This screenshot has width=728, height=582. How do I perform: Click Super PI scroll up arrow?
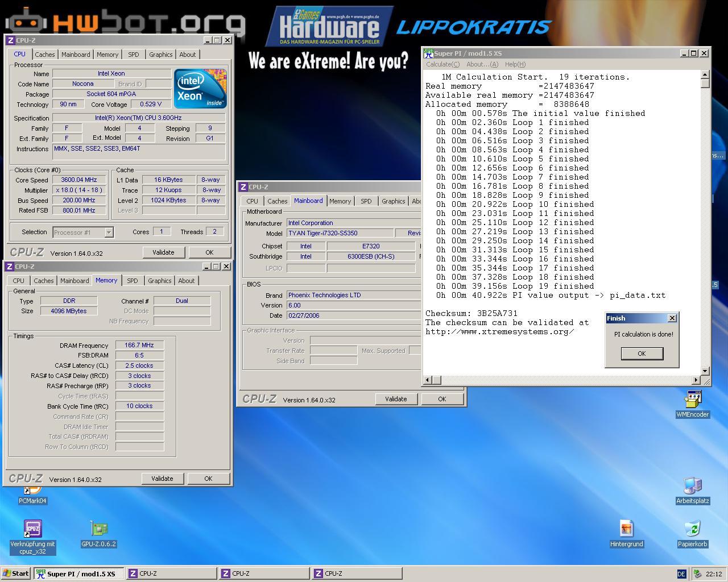[x=705, y=74]
